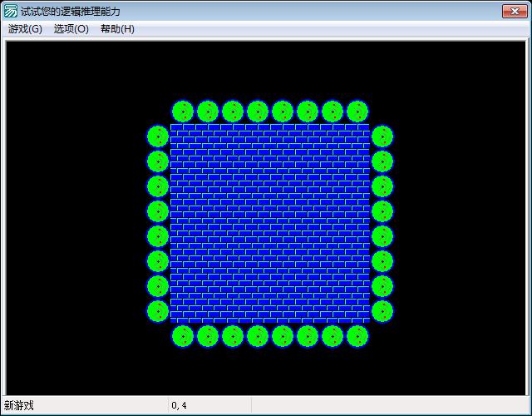
Task: Click fourth-from-top green ball in right column
Action: tap(382, 211)
